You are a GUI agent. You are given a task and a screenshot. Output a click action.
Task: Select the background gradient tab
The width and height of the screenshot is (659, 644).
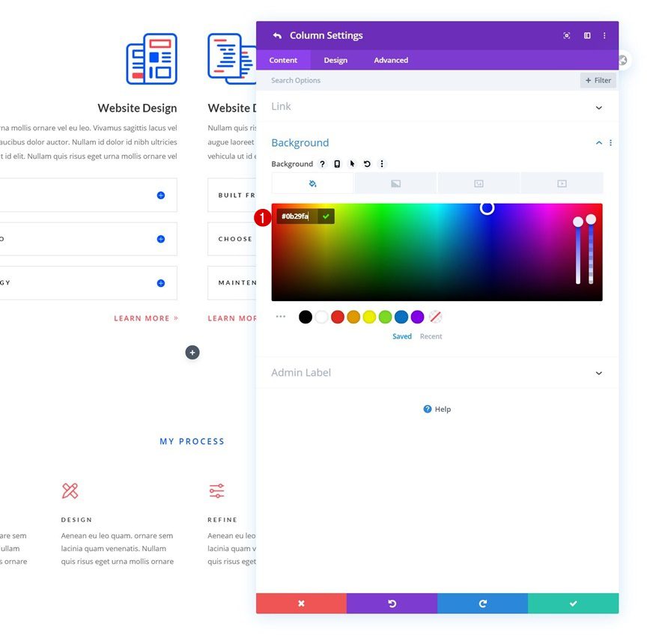pyautogui.click(x=395, y=183)
